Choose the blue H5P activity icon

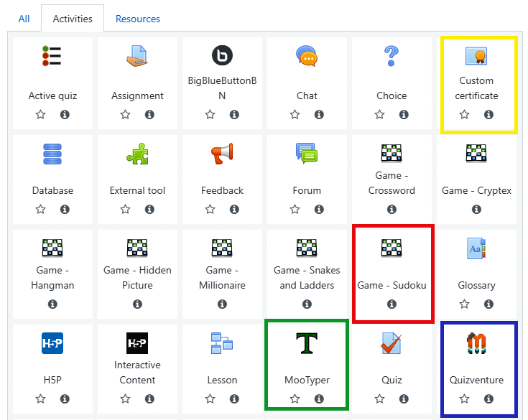(52, 343)
